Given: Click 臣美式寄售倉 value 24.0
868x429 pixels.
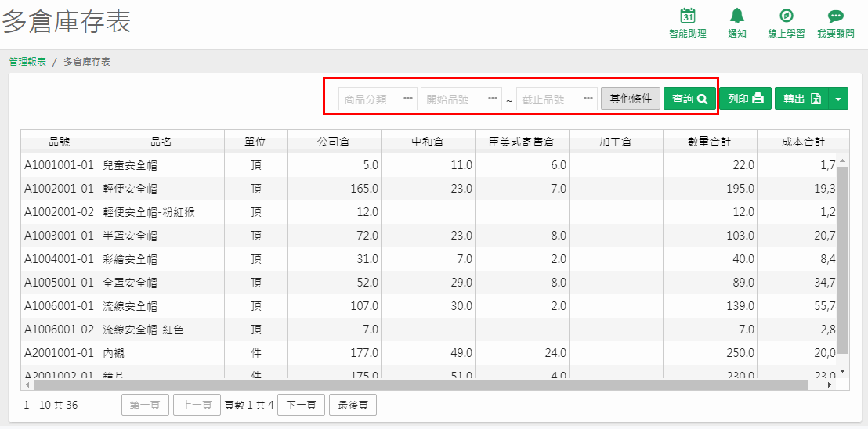Looking at the screenshot, I should (555, 354).
